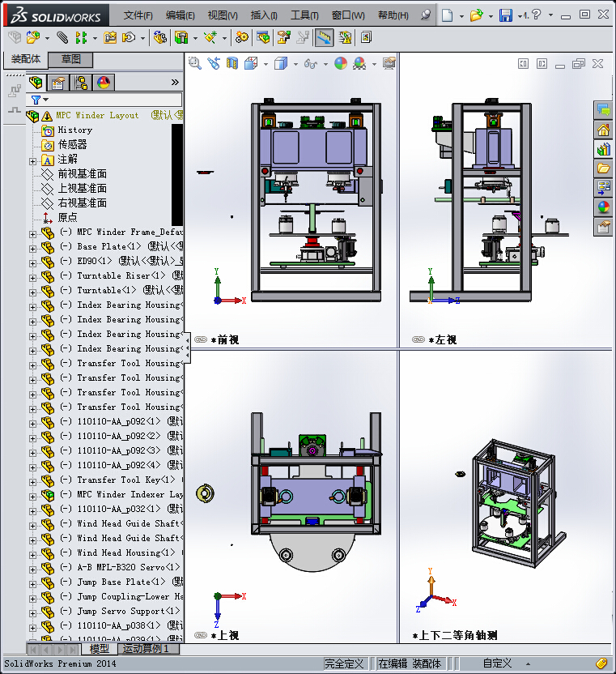This screenshot has width=616, height=674.
Task: Select the Linear Component Pattern icon
Action: pyautogui.click(x=81, y=38)
